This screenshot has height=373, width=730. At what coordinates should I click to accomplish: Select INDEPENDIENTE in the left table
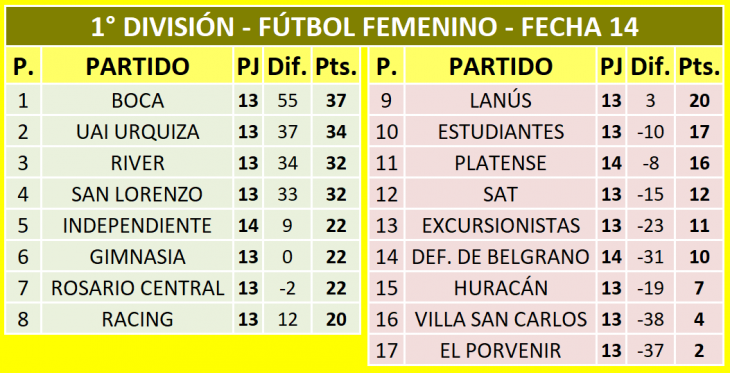pos(137,225)
